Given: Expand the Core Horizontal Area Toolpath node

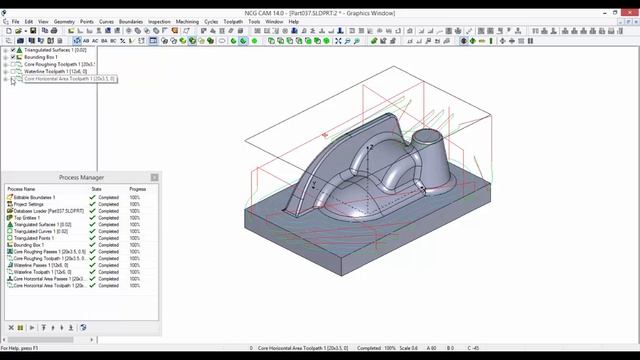Looking at the screenshot, I should (6, 79).
